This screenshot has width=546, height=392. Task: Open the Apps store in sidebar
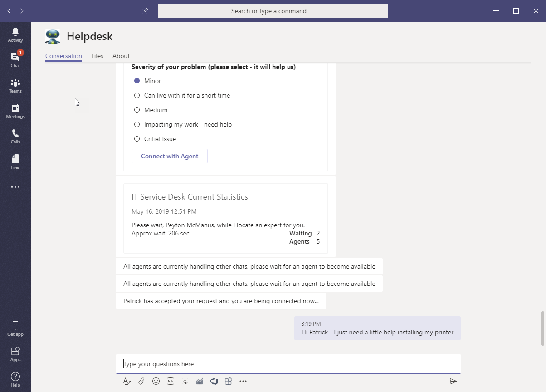[x=15, y=354]
